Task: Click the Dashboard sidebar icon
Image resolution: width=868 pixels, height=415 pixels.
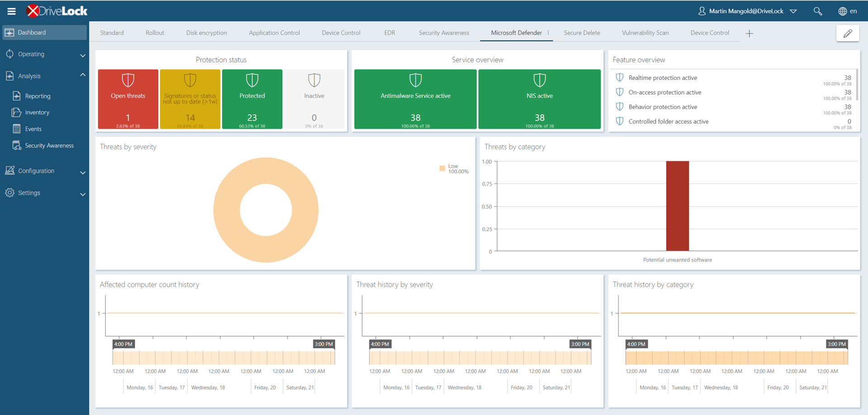Action: coord(9,33)
